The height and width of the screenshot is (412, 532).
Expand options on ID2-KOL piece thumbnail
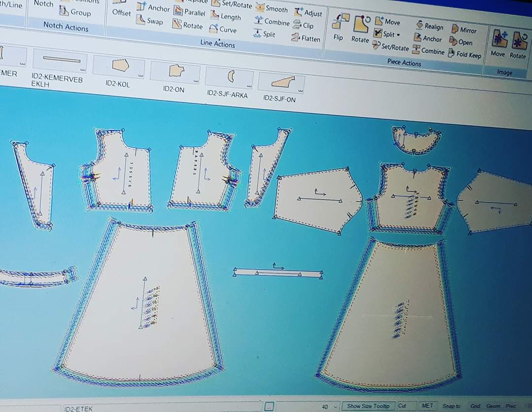tap(141, 75)
